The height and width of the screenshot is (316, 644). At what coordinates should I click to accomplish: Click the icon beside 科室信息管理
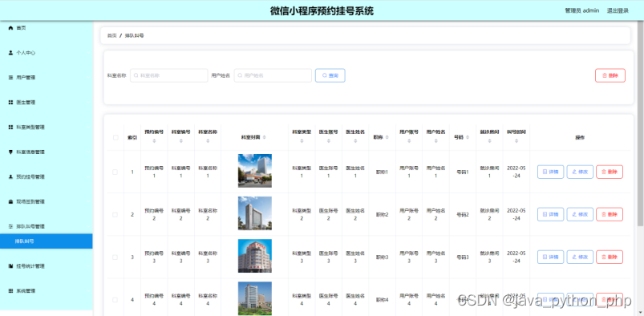[x=11, y=152]
